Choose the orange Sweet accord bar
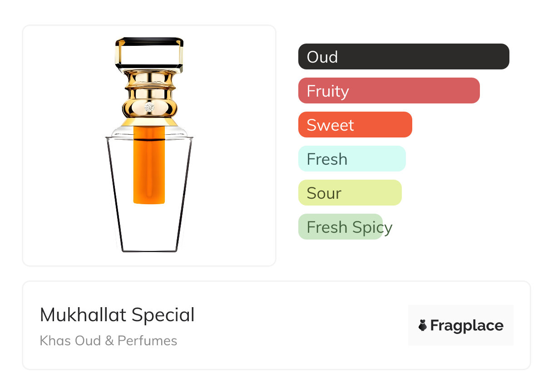553x392 pixels. (355, 125)
